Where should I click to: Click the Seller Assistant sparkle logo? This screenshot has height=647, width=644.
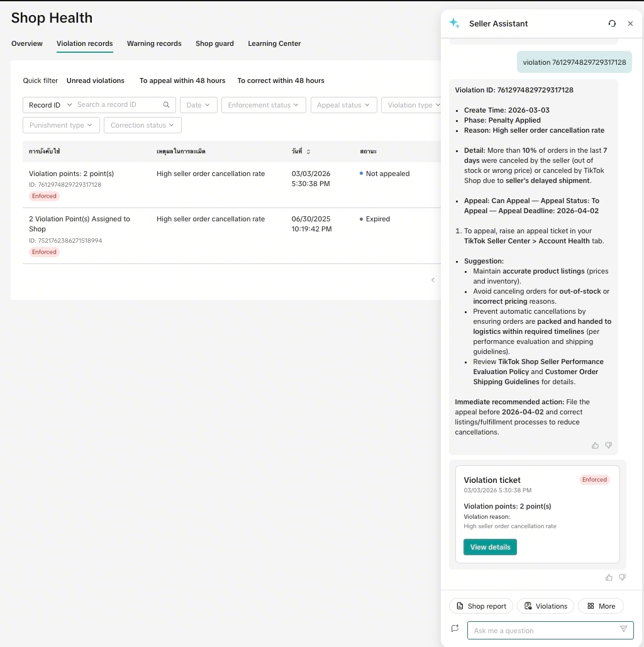pyautogui.click(x=455, y=23)
